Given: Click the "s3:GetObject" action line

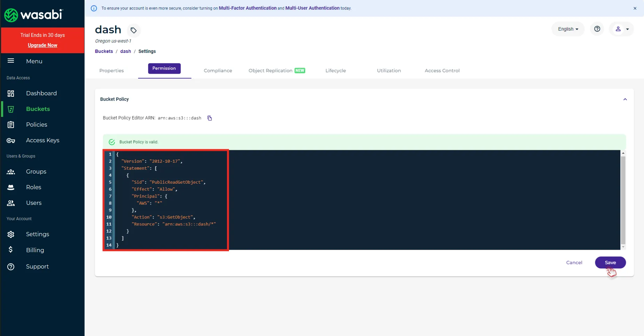Looking at the screenshot, I should point(164,217).
